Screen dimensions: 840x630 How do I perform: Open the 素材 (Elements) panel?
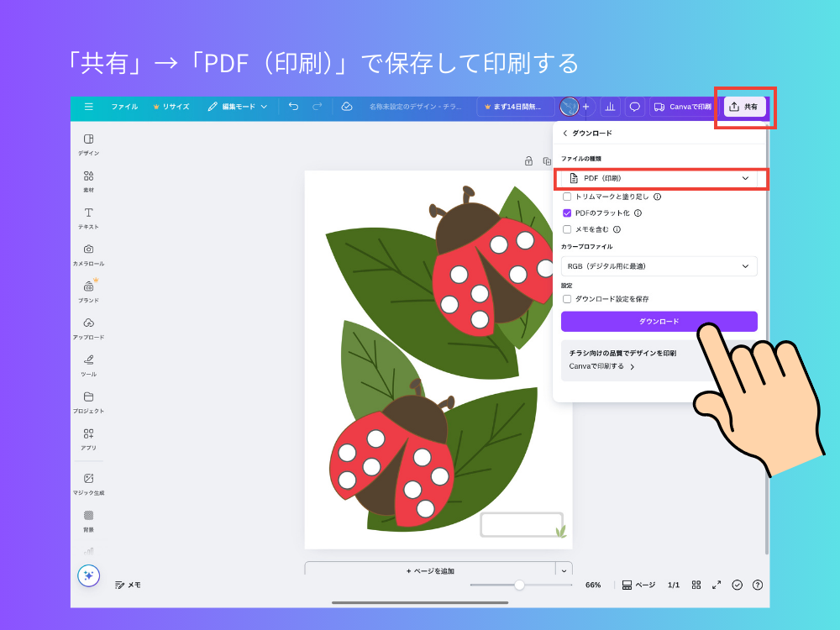point(87,181)
